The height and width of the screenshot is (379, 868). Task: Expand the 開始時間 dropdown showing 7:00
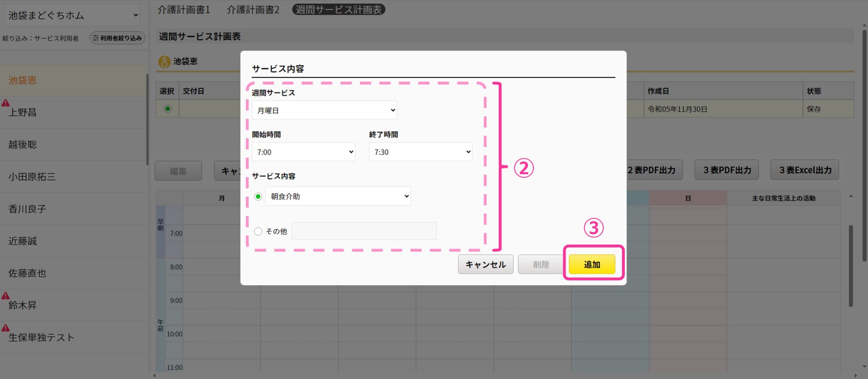(x=303, y=152)
